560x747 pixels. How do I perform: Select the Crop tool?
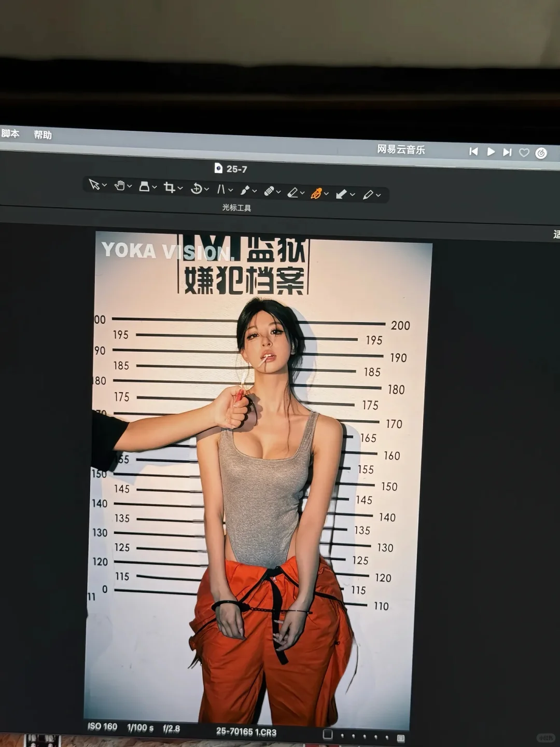170,188
